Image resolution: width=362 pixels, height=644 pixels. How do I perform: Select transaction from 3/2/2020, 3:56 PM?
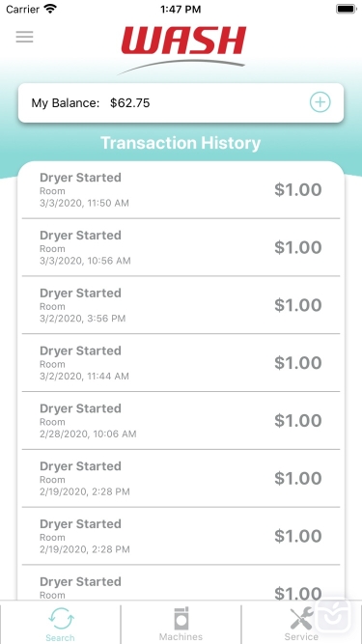(181, 305)
